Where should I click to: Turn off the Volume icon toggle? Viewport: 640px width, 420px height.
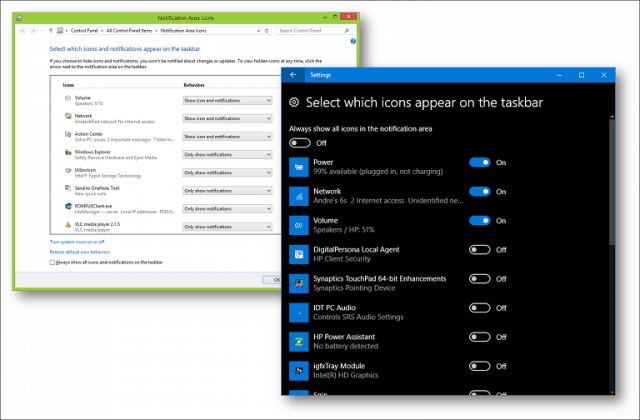click(480, 221)
